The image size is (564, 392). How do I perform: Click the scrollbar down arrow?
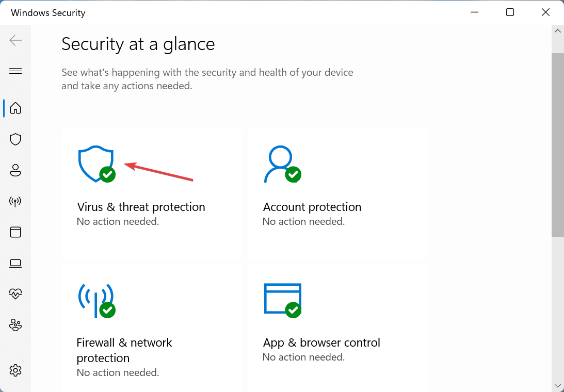[x=557, y=386]
